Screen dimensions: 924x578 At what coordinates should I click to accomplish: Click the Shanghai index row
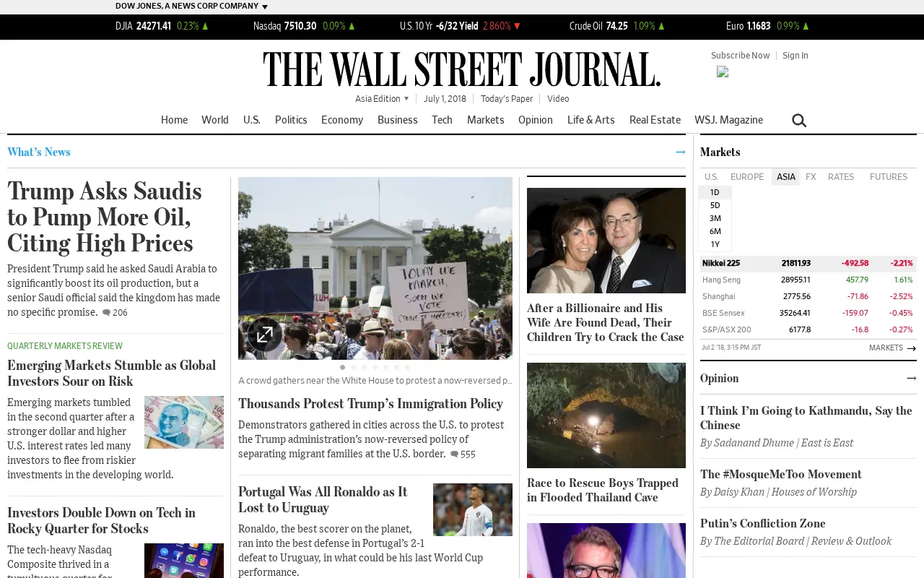coord(808,296)
